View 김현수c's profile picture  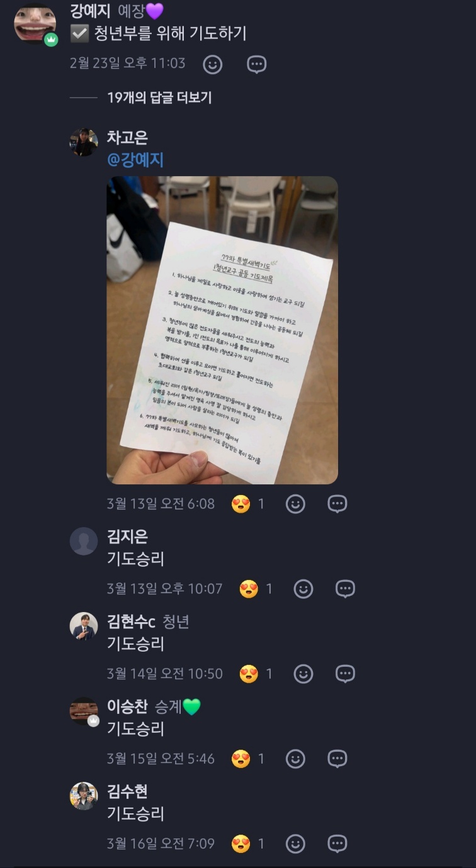click(x=84, y=626)
